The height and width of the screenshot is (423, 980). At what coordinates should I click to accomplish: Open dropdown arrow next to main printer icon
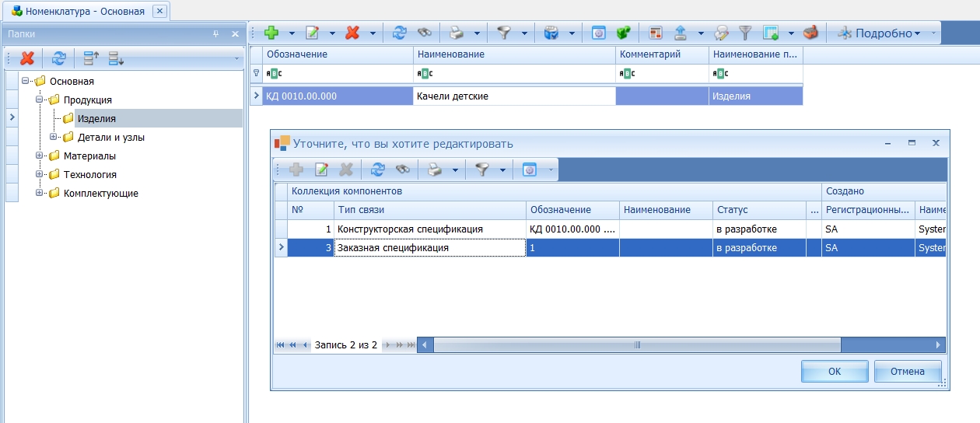coord(477,33)
